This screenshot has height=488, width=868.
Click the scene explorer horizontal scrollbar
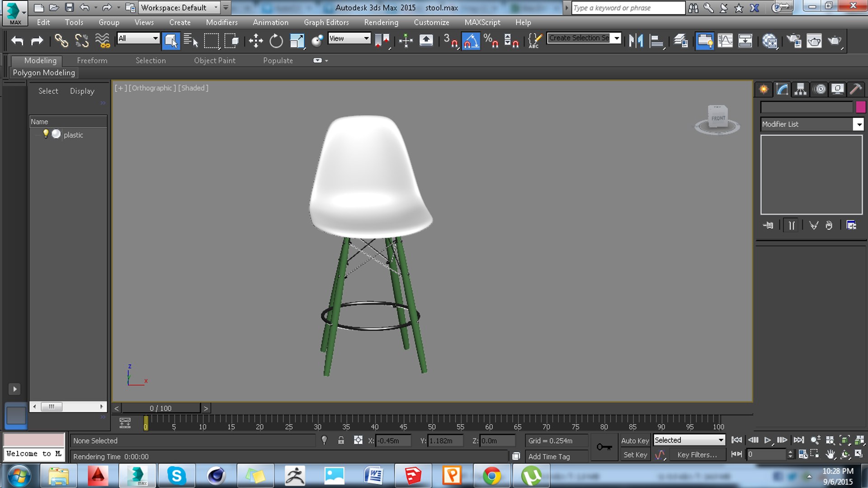pyautogui.click(x=68, y=407)
